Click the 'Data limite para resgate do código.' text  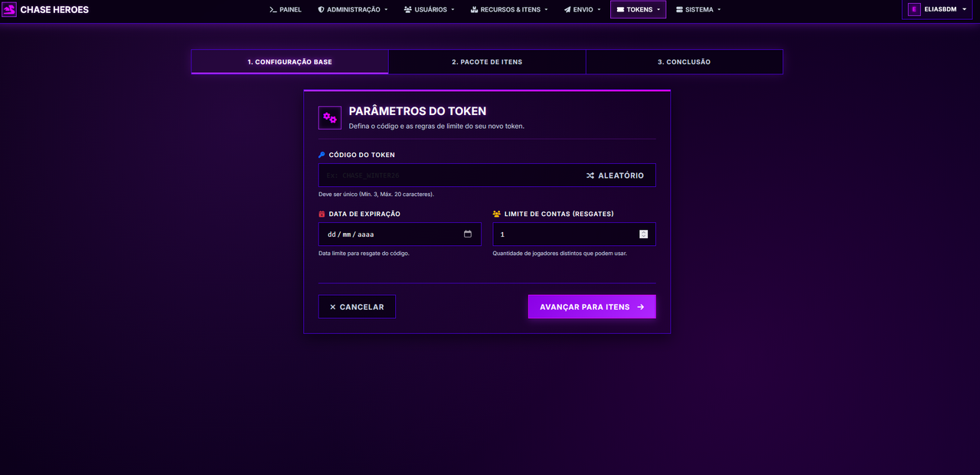coord(364,253)
